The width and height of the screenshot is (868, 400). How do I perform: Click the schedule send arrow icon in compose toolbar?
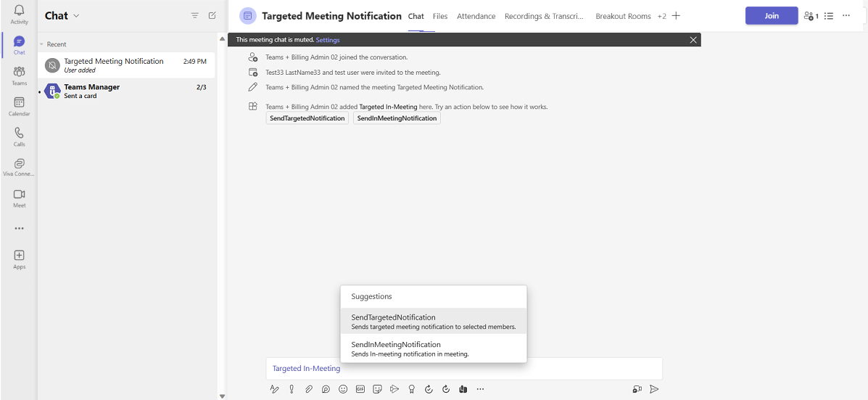(394, 389)
